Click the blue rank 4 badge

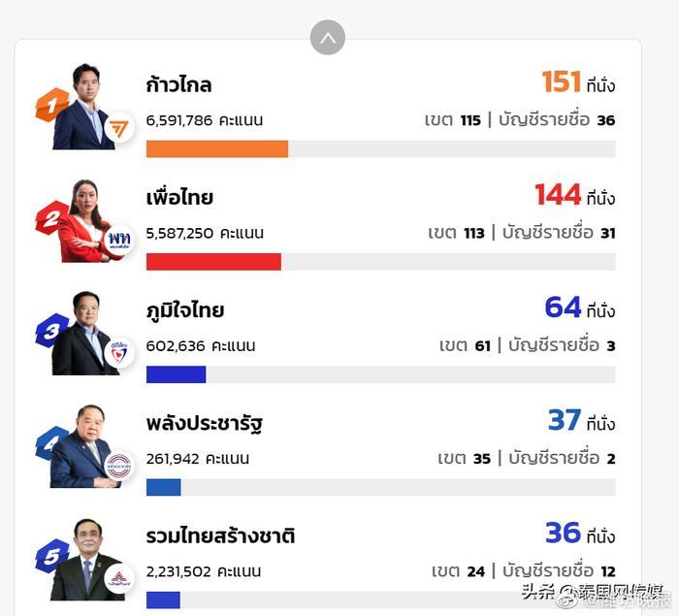pyautogui.click(x=50, y=442)
